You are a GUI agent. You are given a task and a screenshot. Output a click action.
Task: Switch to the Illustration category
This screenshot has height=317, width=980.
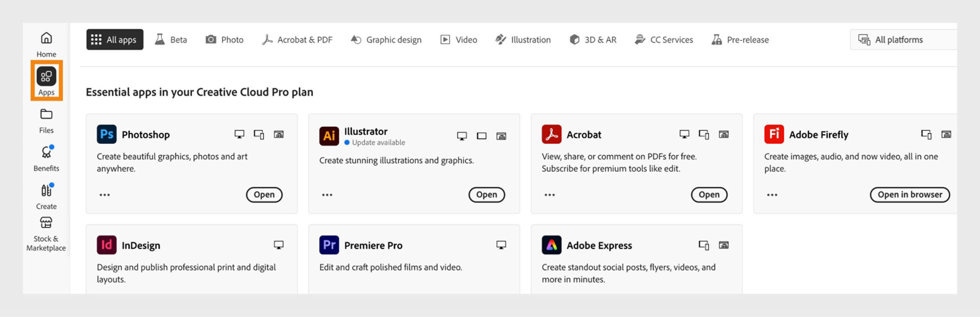pyautogui.click(x=523, y=39)
